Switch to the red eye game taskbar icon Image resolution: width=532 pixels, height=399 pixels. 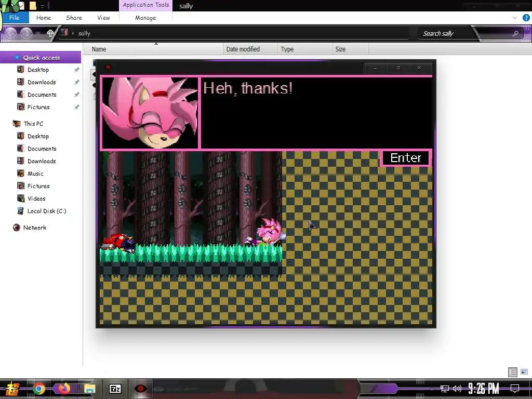point(140,389)
